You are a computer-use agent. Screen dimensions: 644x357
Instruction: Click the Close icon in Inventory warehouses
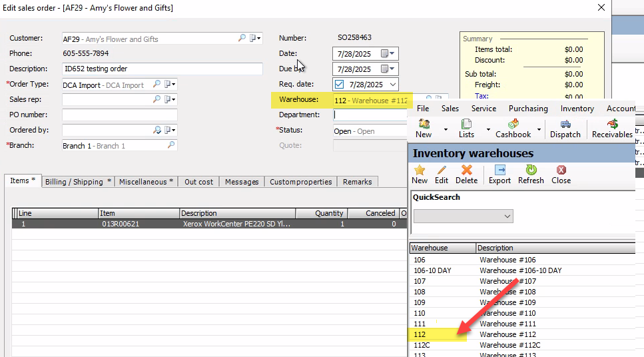tap(561, 175)
